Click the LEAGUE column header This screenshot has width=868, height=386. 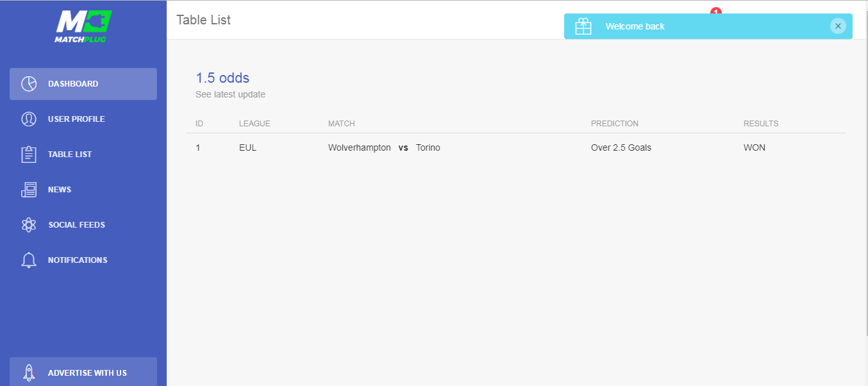click(255, 124)
